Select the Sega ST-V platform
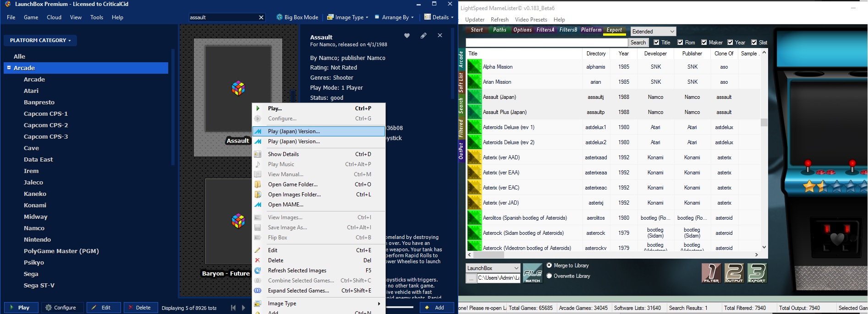This screenshot has height=314, width=868. tap(39, 285)
